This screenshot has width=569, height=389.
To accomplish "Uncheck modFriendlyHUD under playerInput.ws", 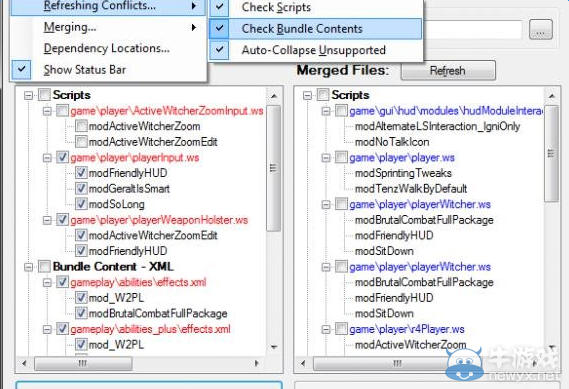I will tap(81, 173).
